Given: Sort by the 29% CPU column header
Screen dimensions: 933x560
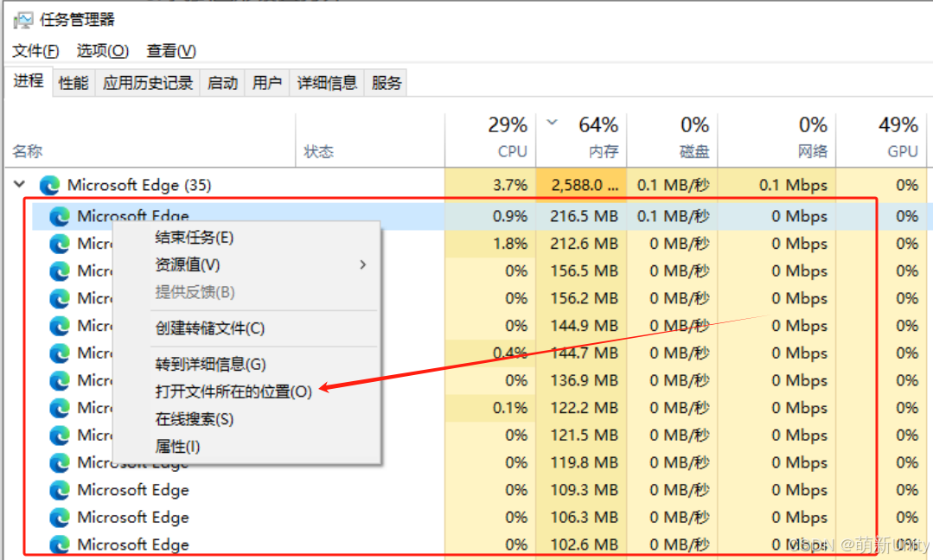Looking at the screenshot, I should 490,140.
